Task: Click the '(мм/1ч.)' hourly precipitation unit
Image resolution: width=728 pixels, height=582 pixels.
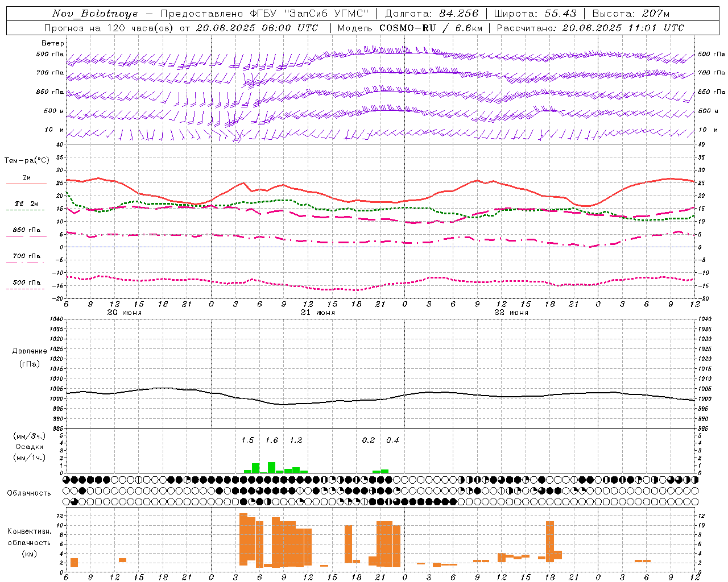Action: 28,458
